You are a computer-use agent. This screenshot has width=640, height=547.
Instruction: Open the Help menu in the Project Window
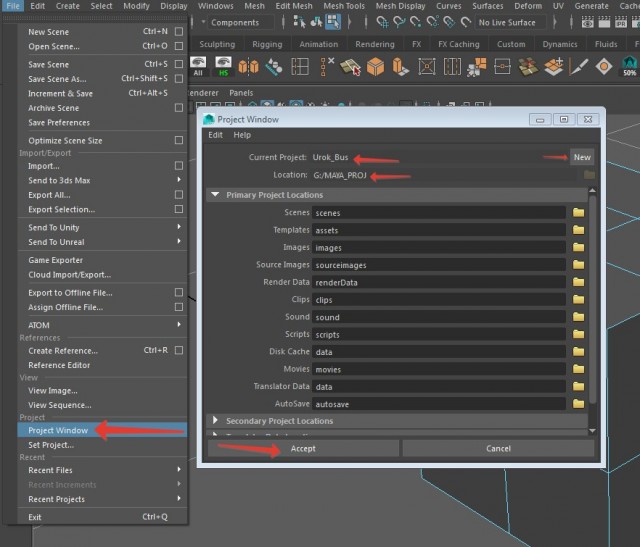(242, 135)
